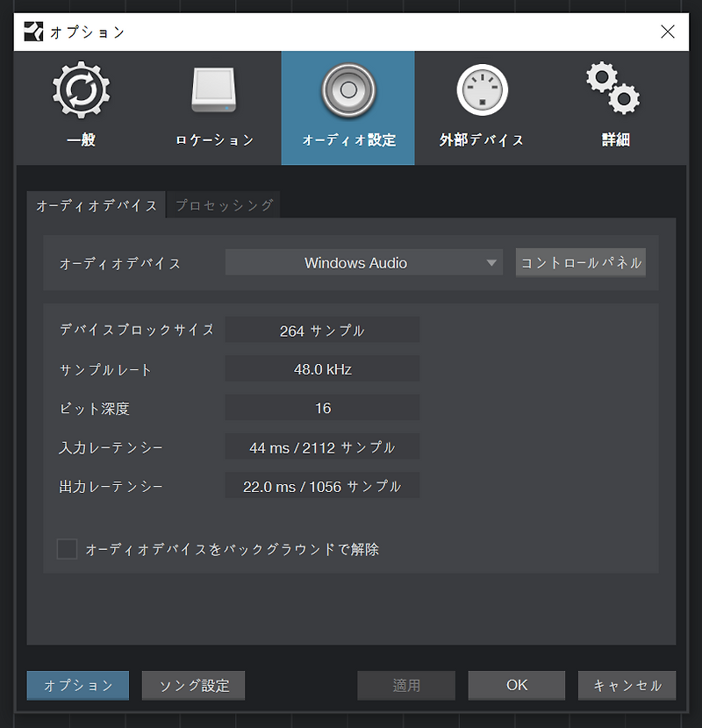702x728 pixels.
Task: Click the 264 サンプル block size field
Action: click(x=322, y=330)
